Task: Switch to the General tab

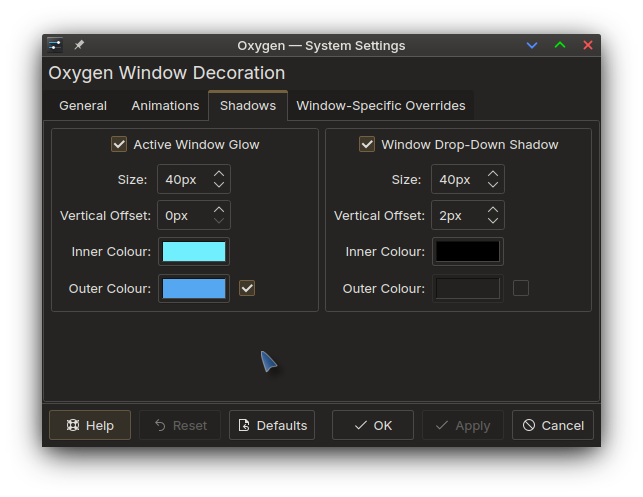Action: (x=83, y=106)
